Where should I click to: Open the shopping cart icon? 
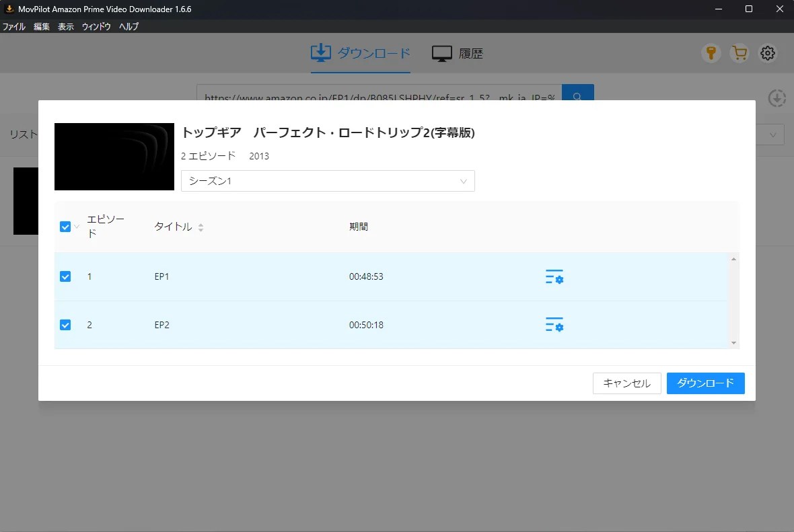tap(739, 54)
